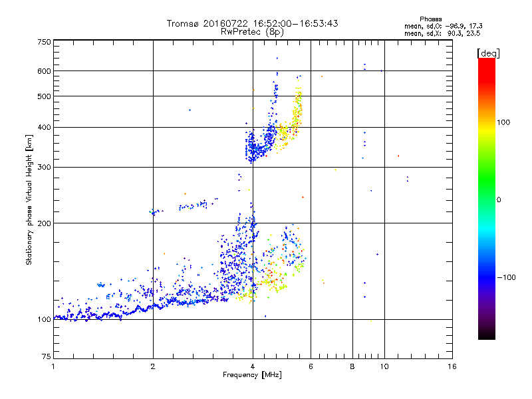532x399 pixels.
Task: Select the 'RwPretec (8p)' subtitle text
Action: [252, 32]
